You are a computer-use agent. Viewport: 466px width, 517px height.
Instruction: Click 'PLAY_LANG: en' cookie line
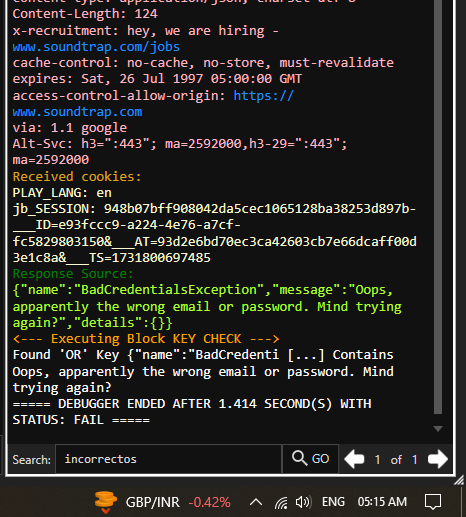pyautogui.click(x=62, y=193)
